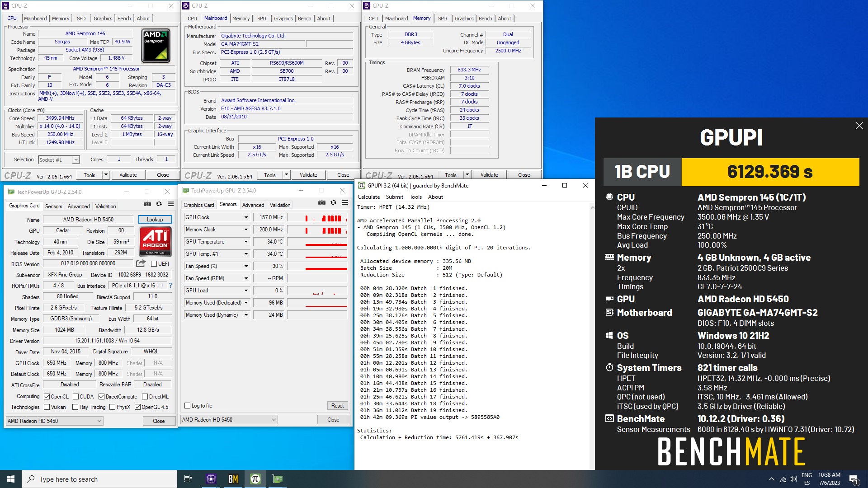Open the Submit menu in GPUPI
Image resolution: width=868 pixels, height=488 pixels.
[394, 197]
